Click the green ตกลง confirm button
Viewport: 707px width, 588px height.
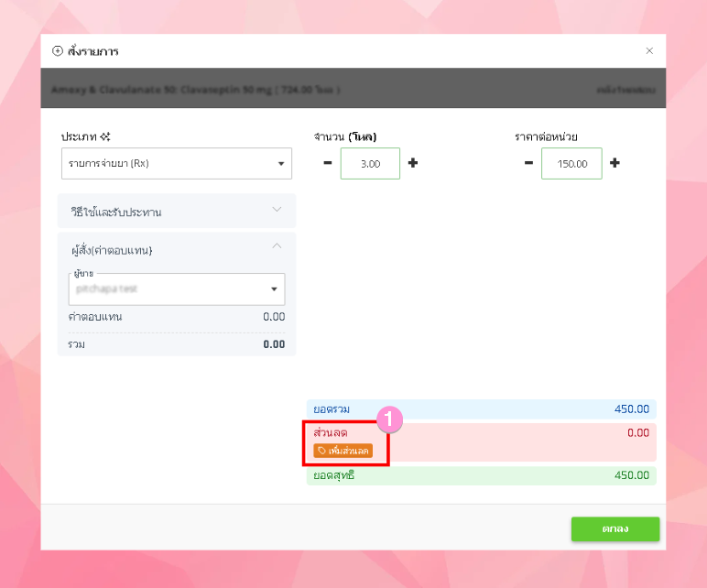(615, 528)
